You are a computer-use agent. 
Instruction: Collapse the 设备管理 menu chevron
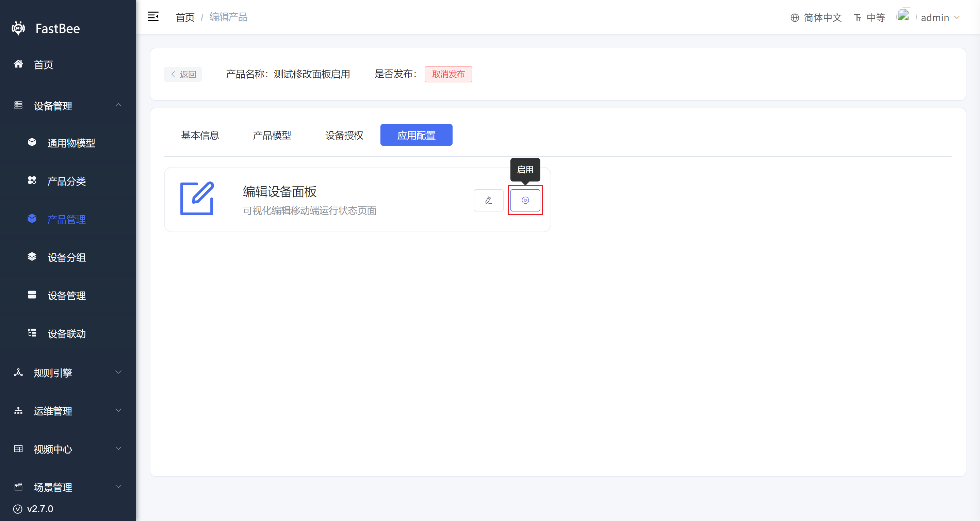point(119,105)
